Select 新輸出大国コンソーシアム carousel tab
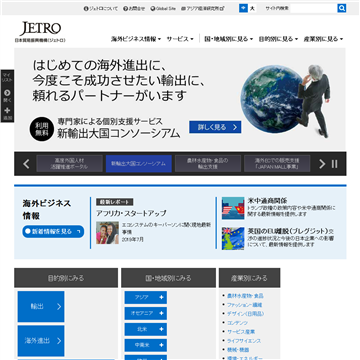 click(139, 164)
